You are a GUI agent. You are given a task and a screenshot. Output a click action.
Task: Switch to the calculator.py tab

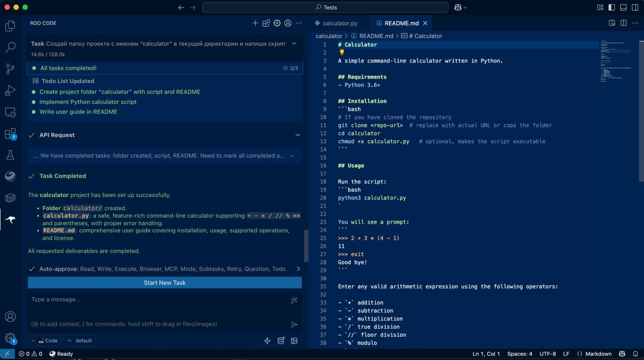click(340, 23)
